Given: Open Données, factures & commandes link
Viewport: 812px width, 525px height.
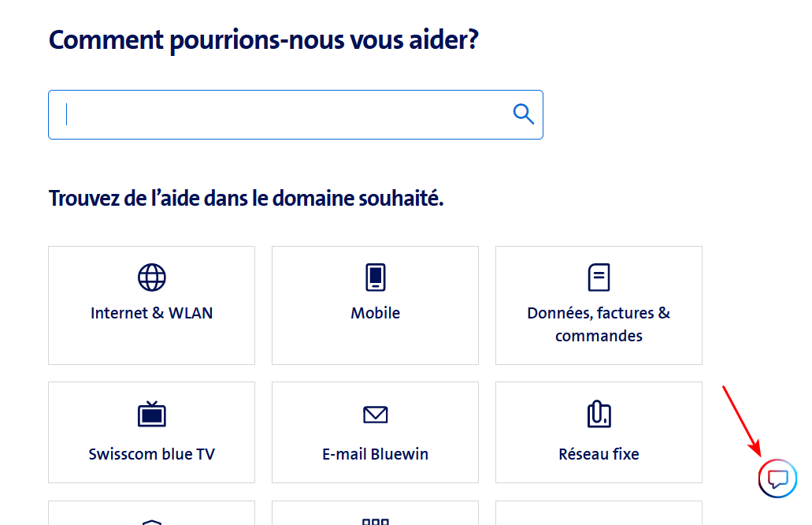Looking at the screenshot, I should [x=599, y=324].
